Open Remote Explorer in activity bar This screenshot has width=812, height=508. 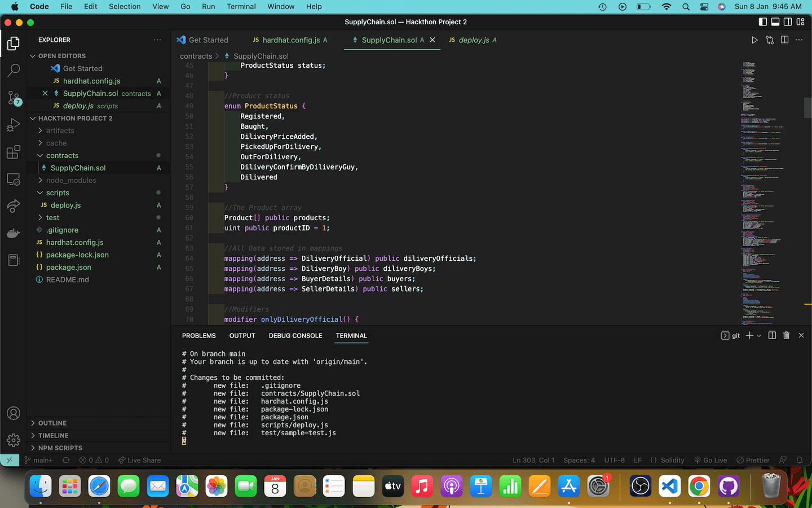(x=14, y=179)
